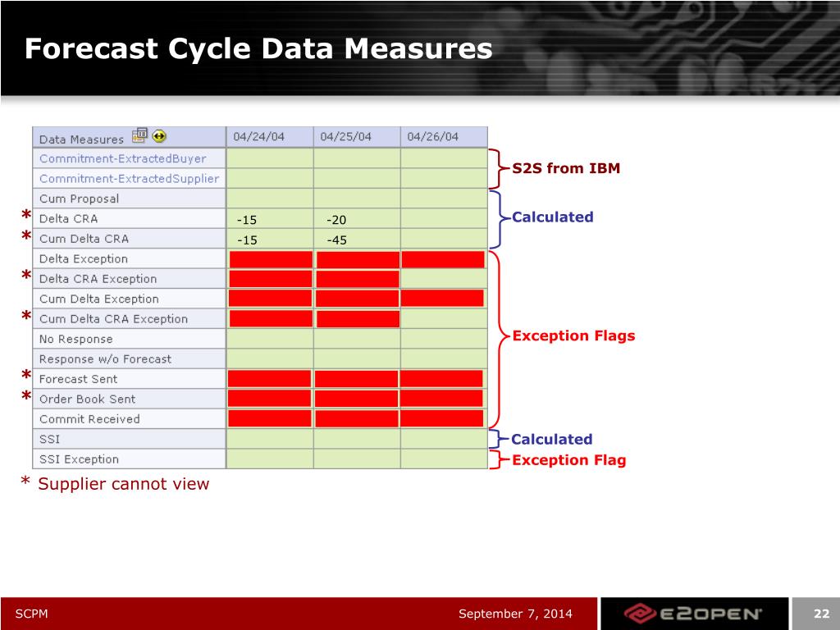Select the SSI row label

pos(50,440)
